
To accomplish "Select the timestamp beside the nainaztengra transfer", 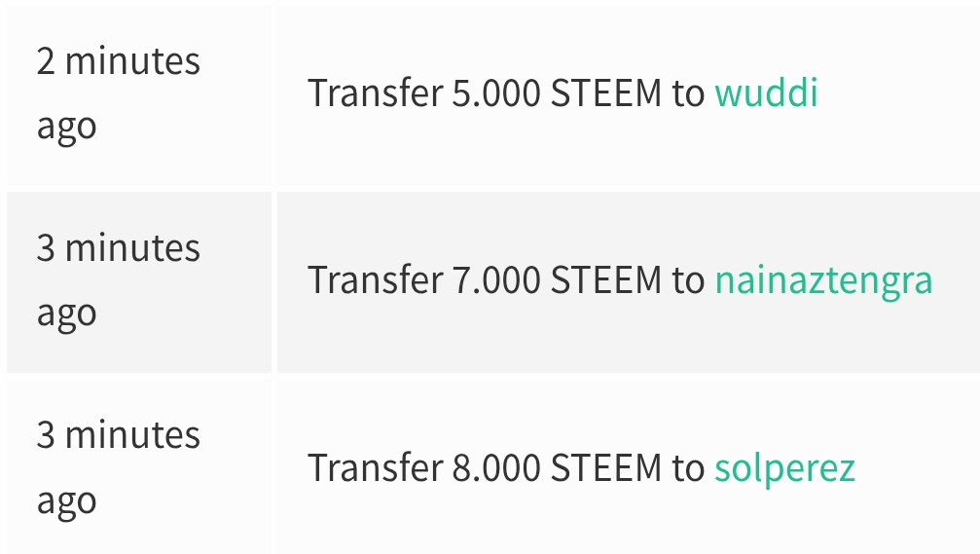I will 118,280.
